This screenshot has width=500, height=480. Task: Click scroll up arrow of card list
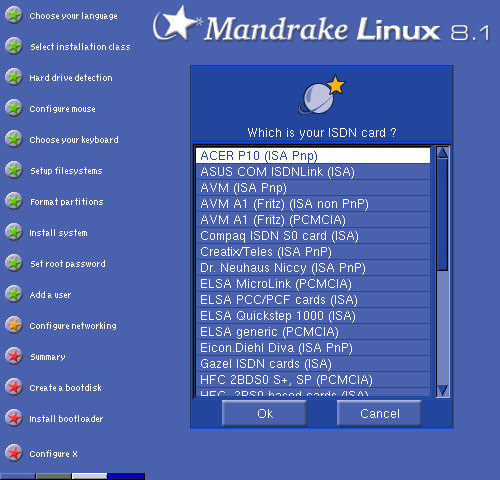coord(443,153)
